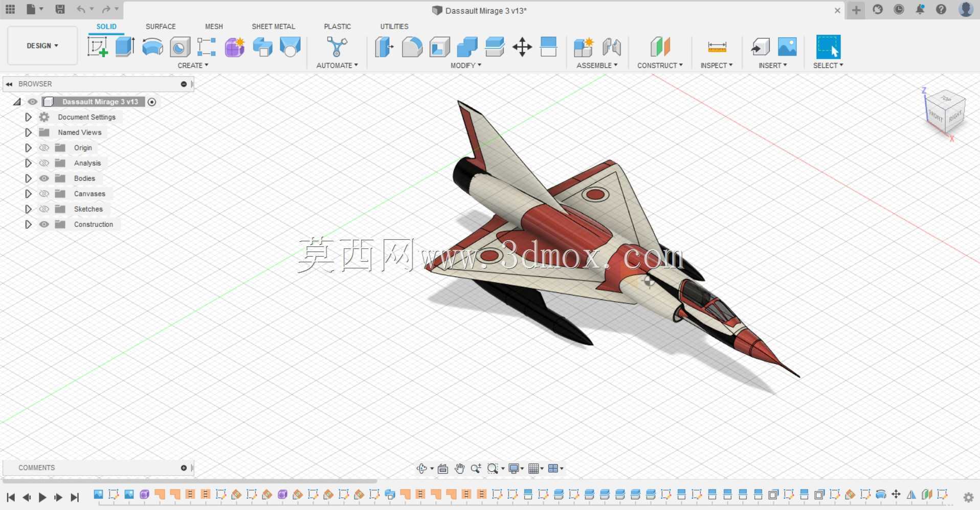Switch to the SHEET METAL tab
Viewport: 980px width, 510px height.
pos(273,27)
